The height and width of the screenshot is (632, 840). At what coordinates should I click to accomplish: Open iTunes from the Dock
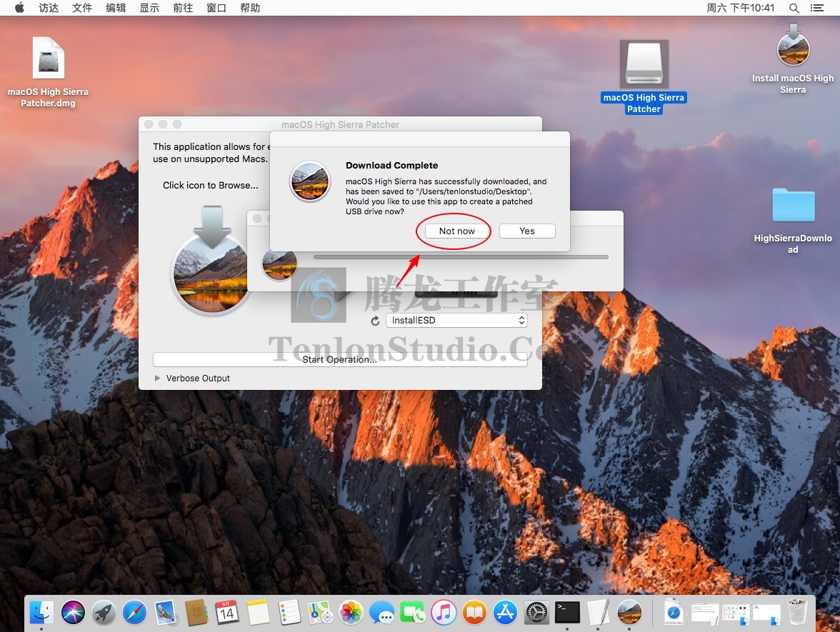[x=444, y=612]
